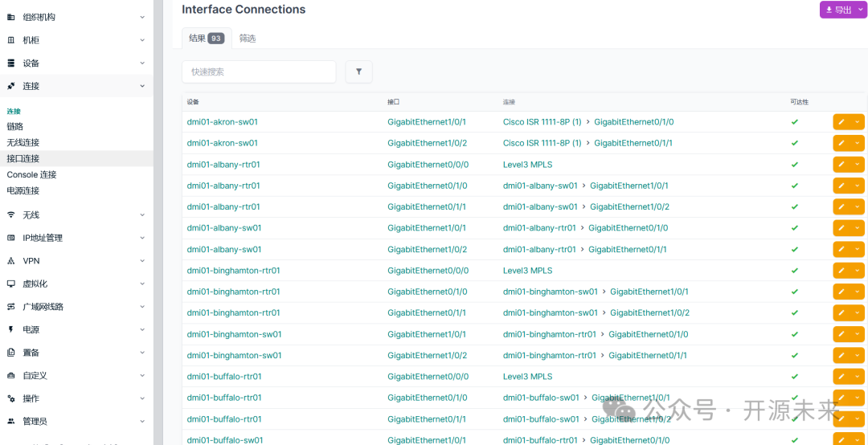Switch to the 筛选 tab

click(248, 39)
